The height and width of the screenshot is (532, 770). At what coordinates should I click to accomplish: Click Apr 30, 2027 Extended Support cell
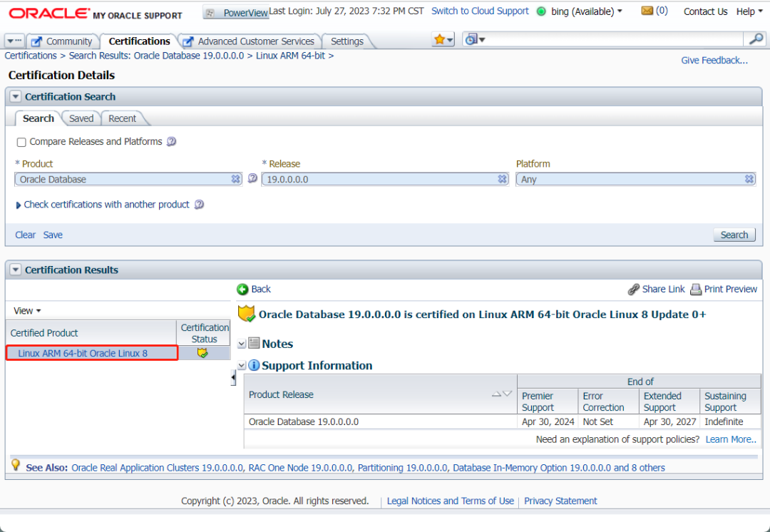[669, 422]
